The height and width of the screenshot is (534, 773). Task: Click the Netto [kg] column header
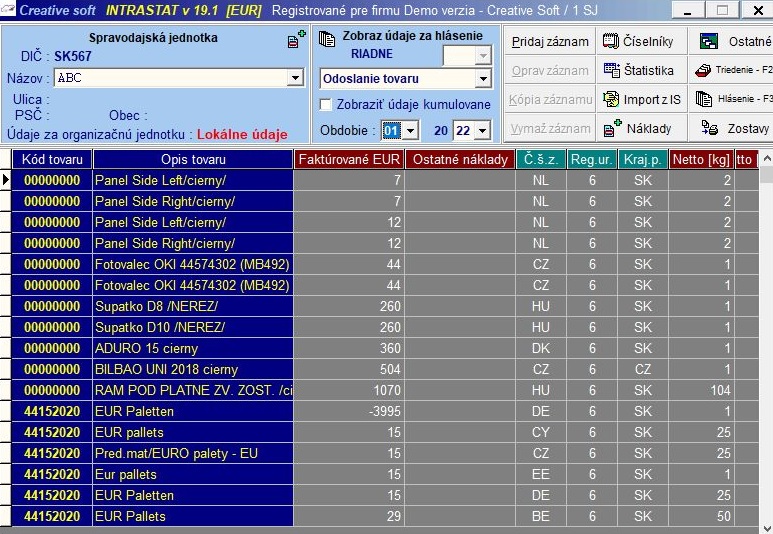[x=700, y=160]
